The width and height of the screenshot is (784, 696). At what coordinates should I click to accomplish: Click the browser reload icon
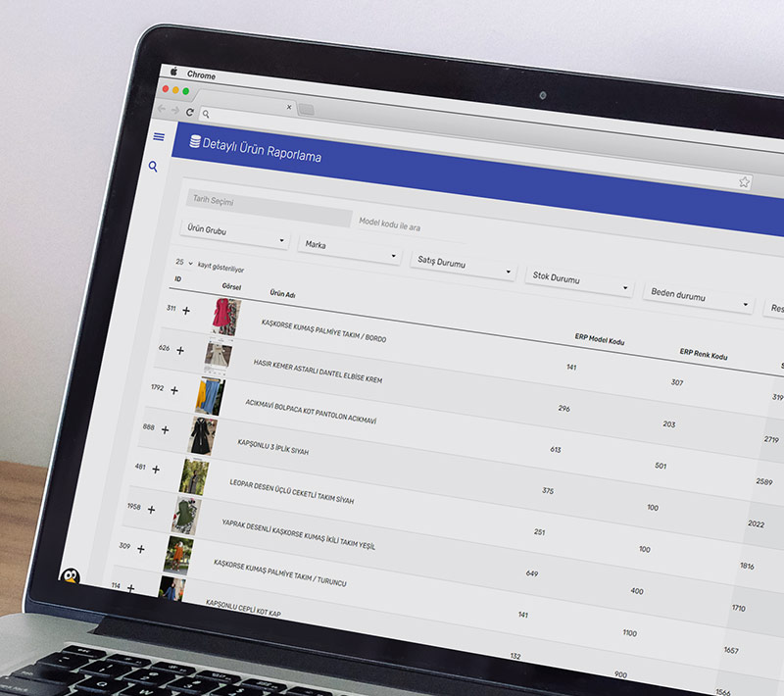point(189,112)
